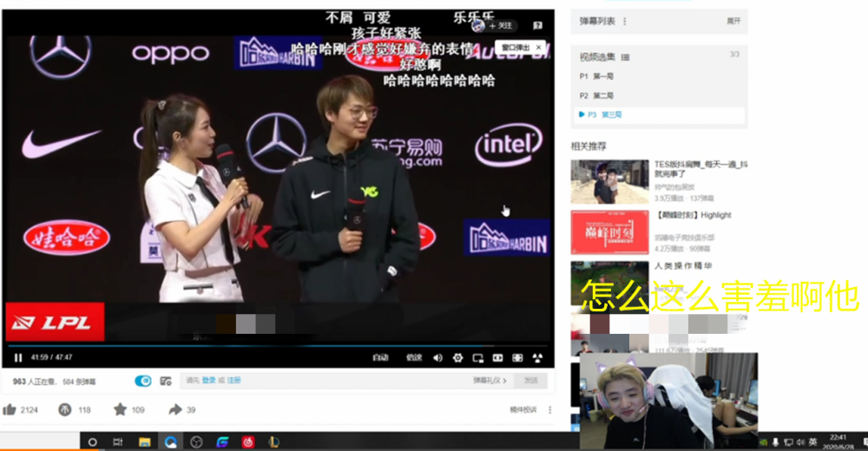Enter fullscreen with the last player icon
This screenshot has height=451, width=868.
(x=537, y=358)
